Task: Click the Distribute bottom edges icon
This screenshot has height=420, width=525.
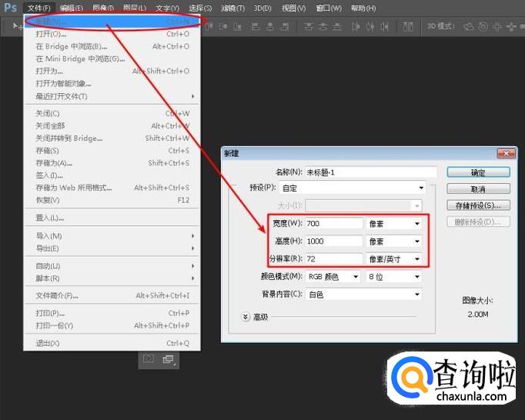Action: 337,26
